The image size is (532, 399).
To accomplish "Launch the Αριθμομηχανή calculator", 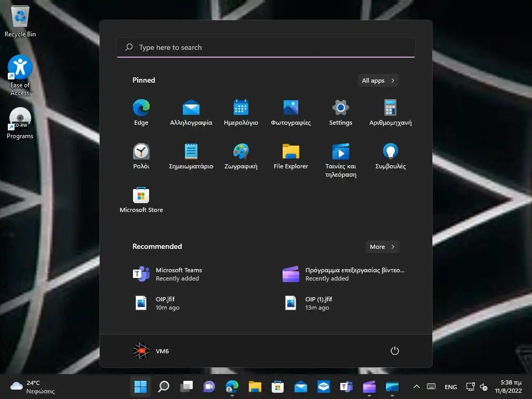I will (391, 113).
